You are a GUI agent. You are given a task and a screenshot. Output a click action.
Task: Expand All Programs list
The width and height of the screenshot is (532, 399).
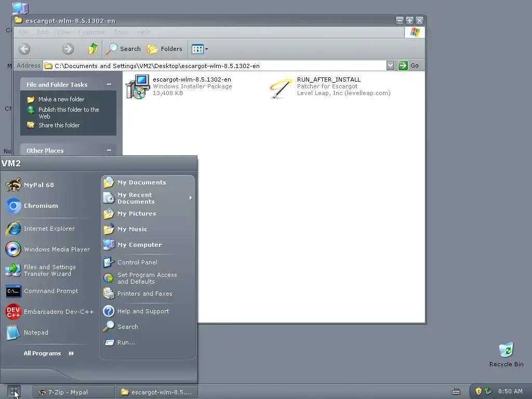(48, 353)
